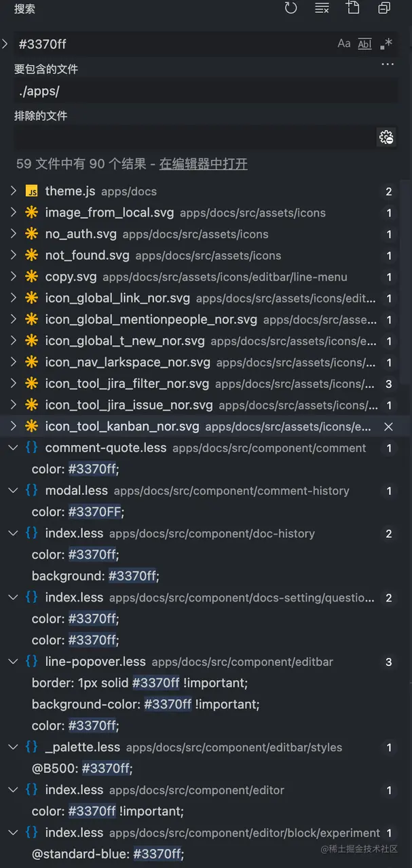Viewport: 412px width, 868px height.
Task: Click _palette.less file icon
Action: click(x=31, y=747)
